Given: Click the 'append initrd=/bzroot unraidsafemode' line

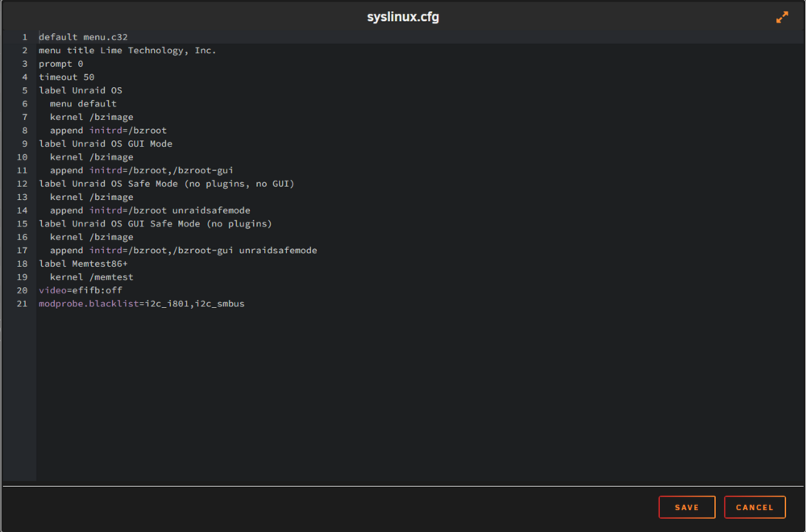Looking at the screenshot, I should click(150, 210).
